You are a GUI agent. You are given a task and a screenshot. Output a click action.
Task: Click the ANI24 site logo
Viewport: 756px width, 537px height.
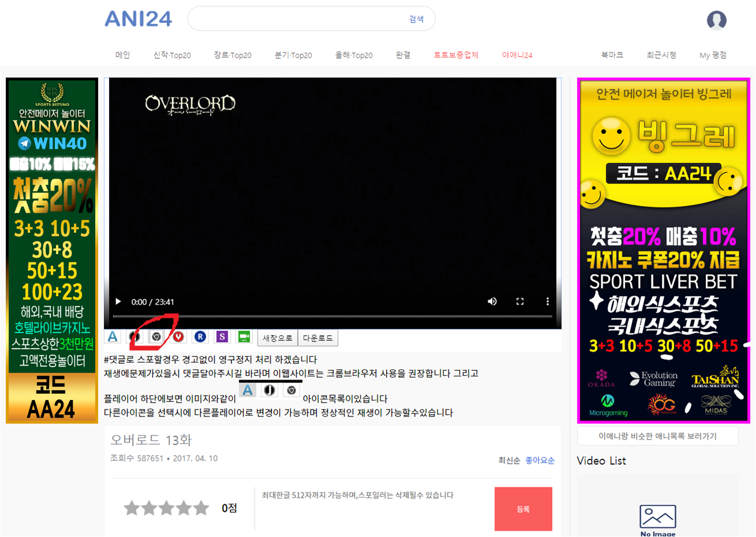click(x=139, y=19)
